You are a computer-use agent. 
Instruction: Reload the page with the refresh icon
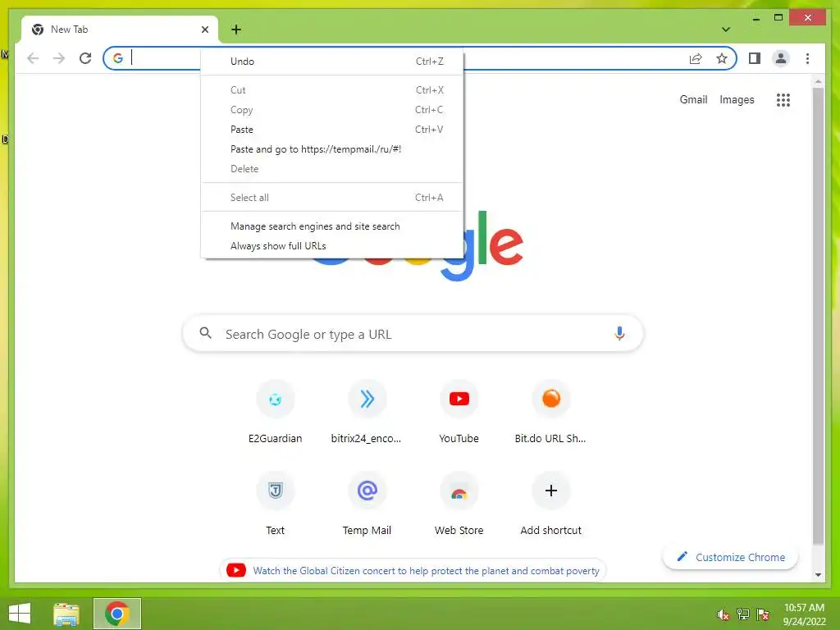click(85, 58)
